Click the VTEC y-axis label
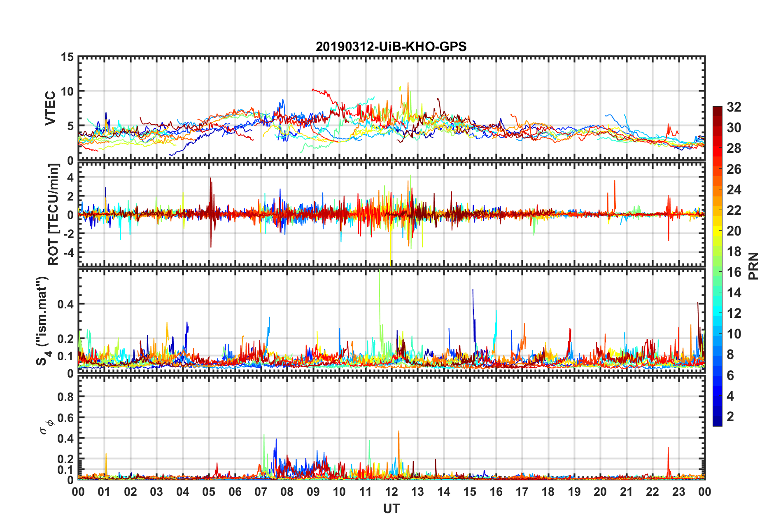783x532 pixels. [x=50, y=108]
